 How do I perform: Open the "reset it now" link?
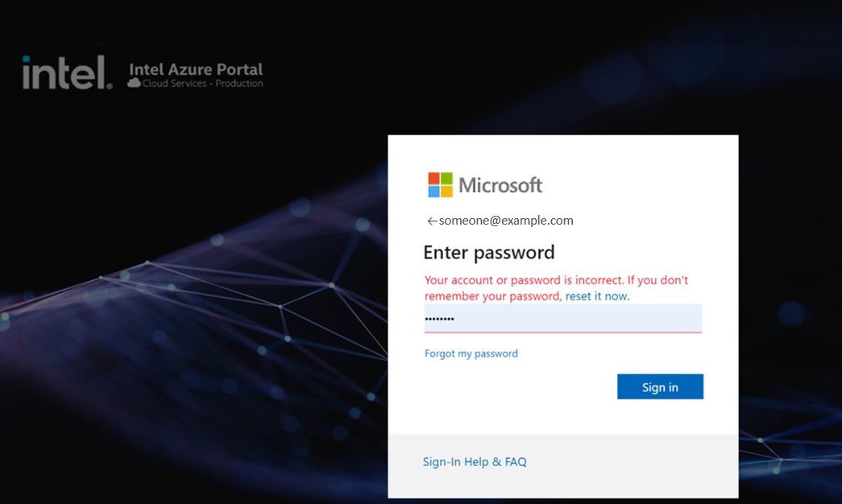pos(597,296)
